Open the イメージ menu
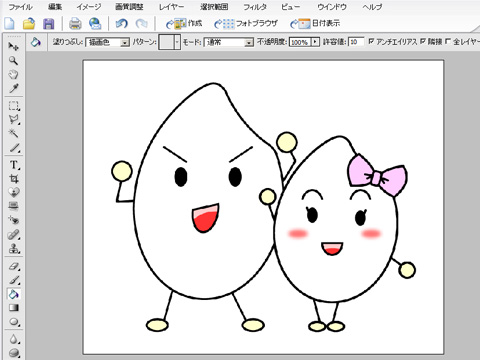The width and height of the screenshot is (480, 360). (89, 7)
